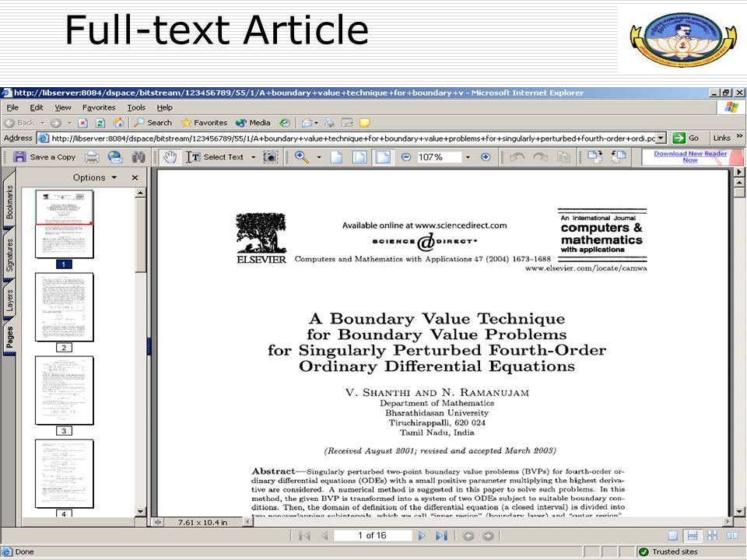Click the IE Stop button
747x560 pixels.
[82, 123]
